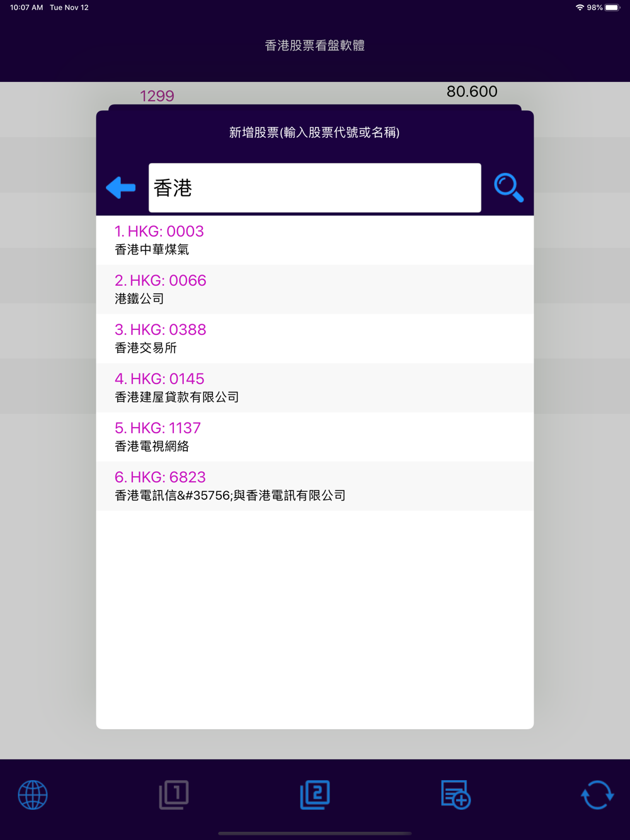
Task: Select result 6. HKG: 6823 香港電訊
Action: [315, 486]
